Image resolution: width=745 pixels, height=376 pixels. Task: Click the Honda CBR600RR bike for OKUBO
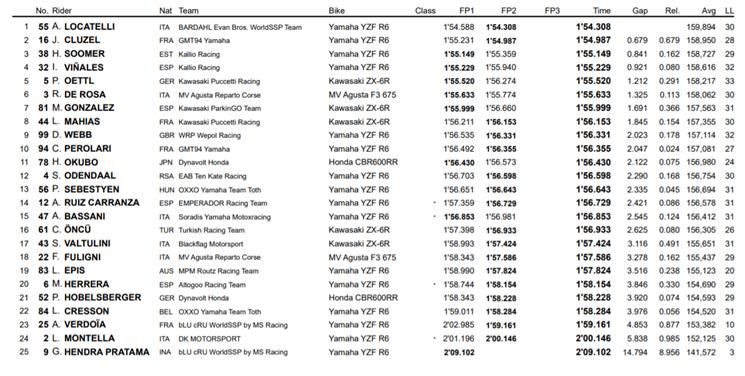363,162
